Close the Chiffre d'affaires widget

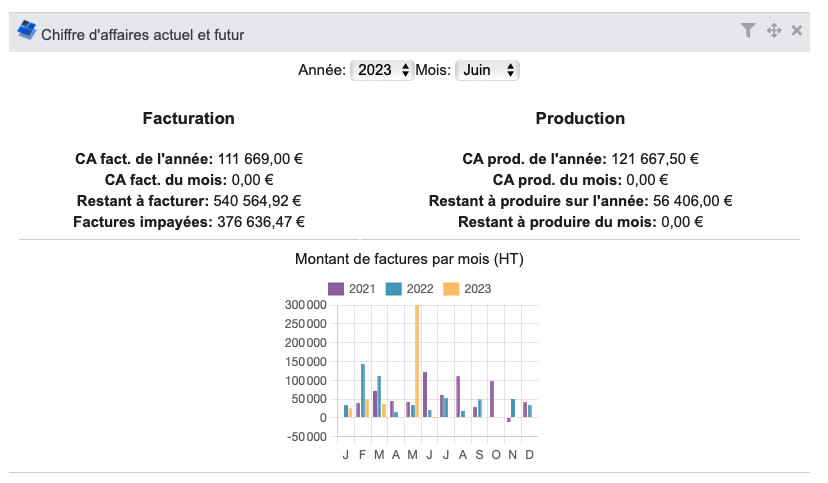point(797,31)
